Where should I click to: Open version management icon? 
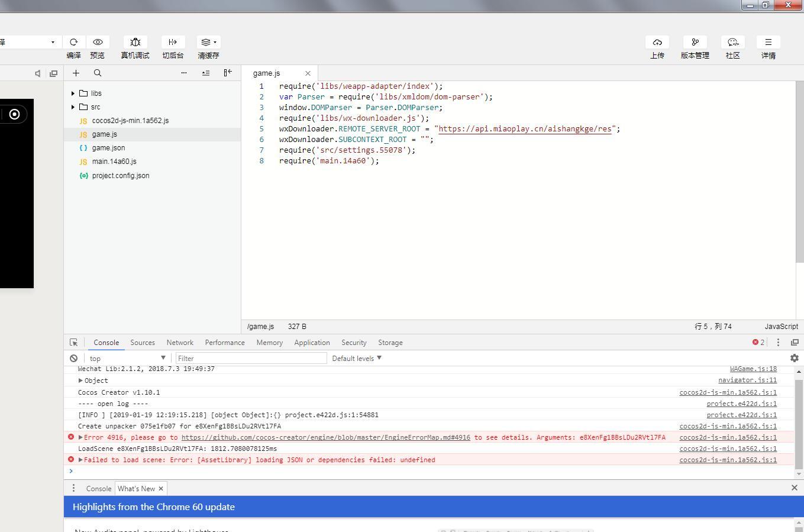(x=695, y=42)
